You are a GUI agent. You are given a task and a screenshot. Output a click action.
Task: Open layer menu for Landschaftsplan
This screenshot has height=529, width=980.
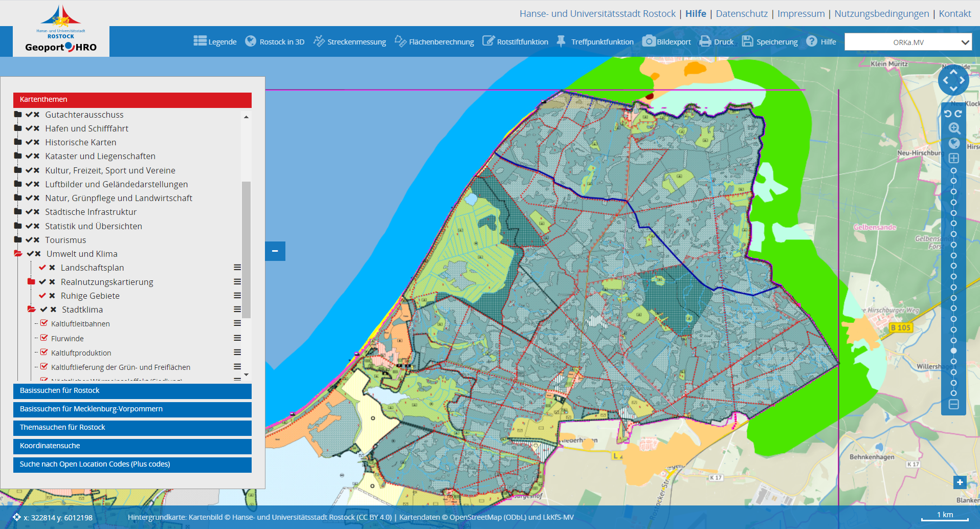[237, 268]
